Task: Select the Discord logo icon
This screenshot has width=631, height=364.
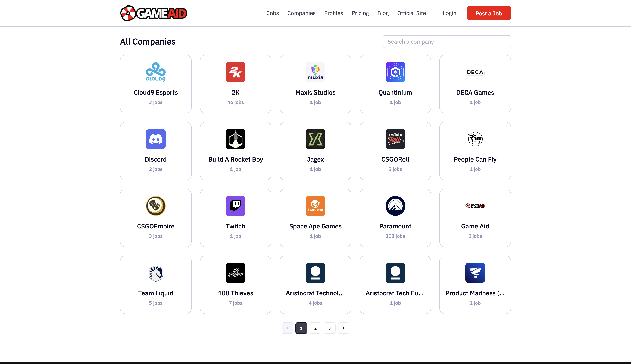Action: click(x=155, y=139)
